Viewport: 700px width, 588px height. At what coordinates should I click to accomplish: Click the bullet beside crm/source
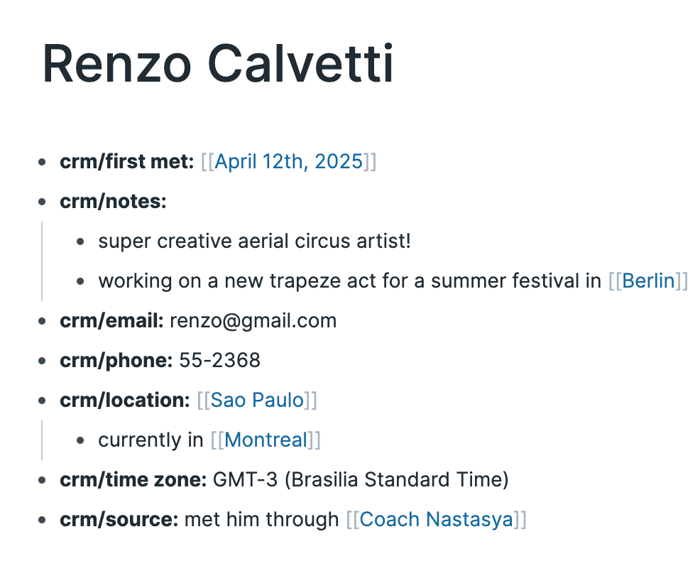[42, 520]
